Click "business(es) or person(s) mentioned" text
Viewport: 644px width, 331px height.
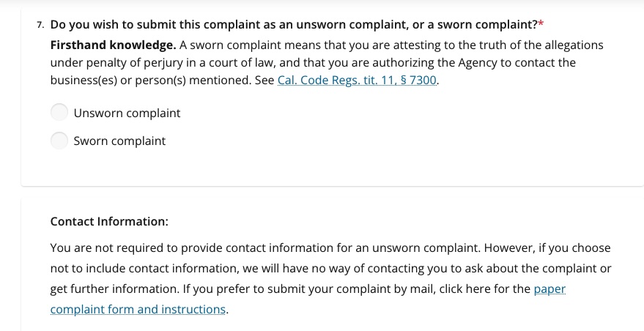pyautogui.click(x=150, y=80)
